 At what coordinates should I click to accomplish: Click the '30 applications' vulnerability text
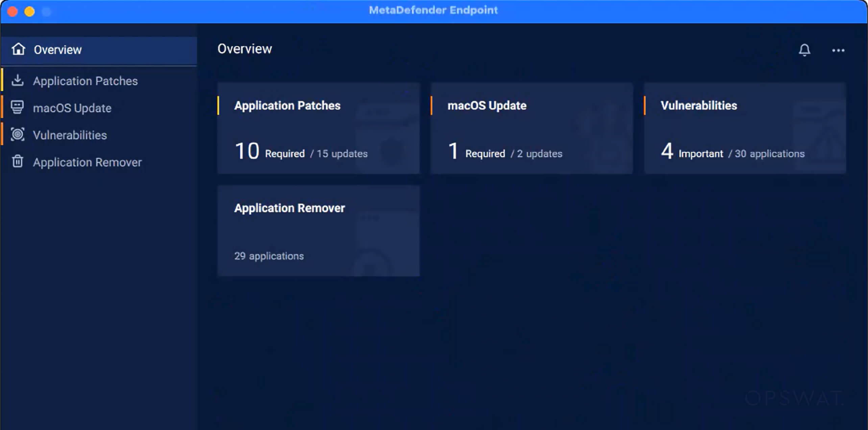coord(770,153)
